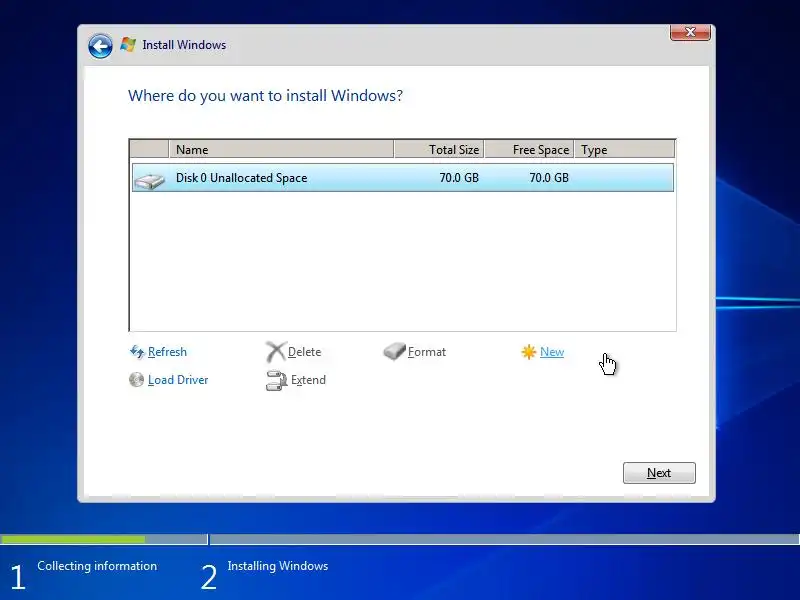Image resolution: width=800 pixels, height=600 pixels.
Task: Click the Extend link
Action: (x=308, y=380)
